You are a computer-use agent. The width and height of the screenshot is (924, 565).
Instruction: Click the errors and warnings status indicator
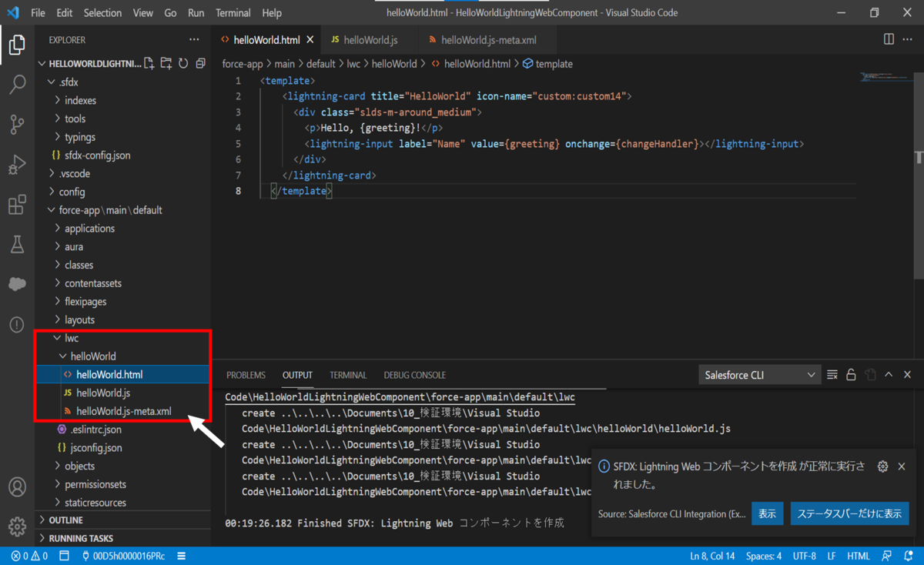pos(29,557)
